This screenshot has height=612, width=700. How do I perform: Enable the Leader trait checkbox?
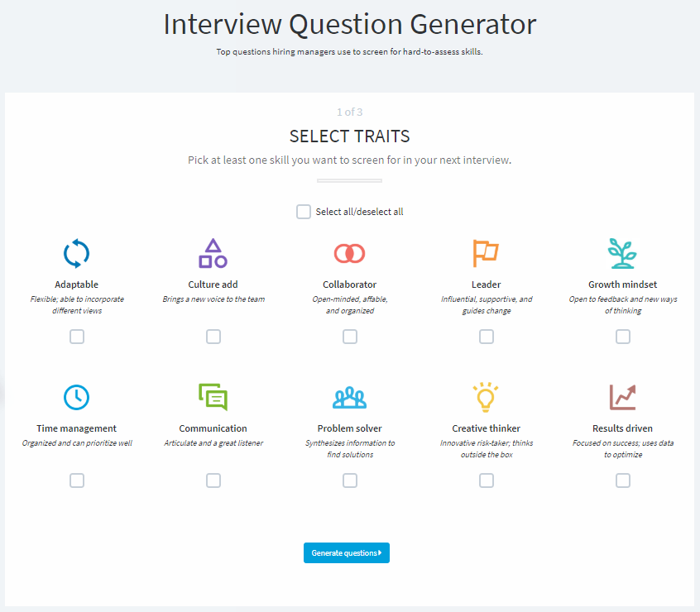487,337
